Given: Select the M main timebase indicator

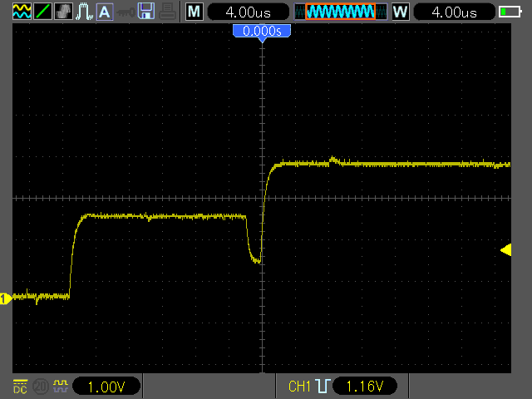Looking at the screenshot, I should click(x=195, y=12).
